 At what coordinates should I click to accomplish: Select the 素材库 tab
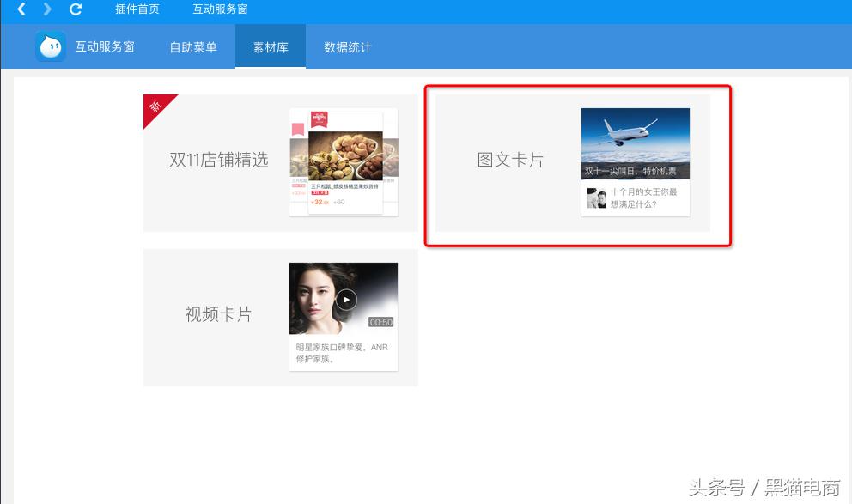[270, 46]
